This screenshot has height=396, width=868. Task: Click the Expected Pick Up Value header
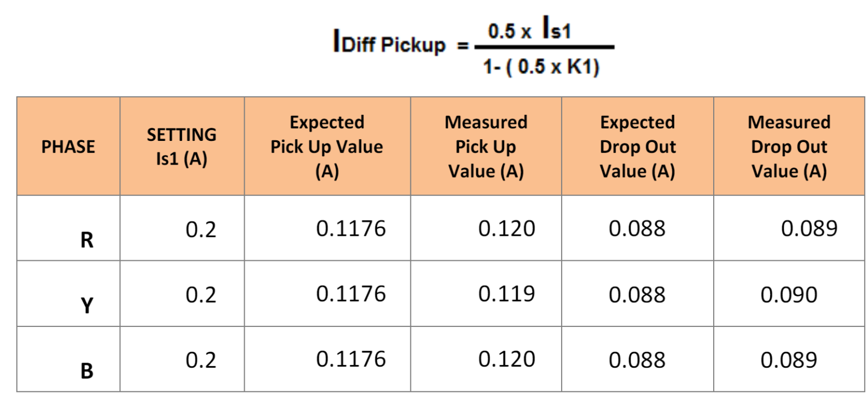327,147
